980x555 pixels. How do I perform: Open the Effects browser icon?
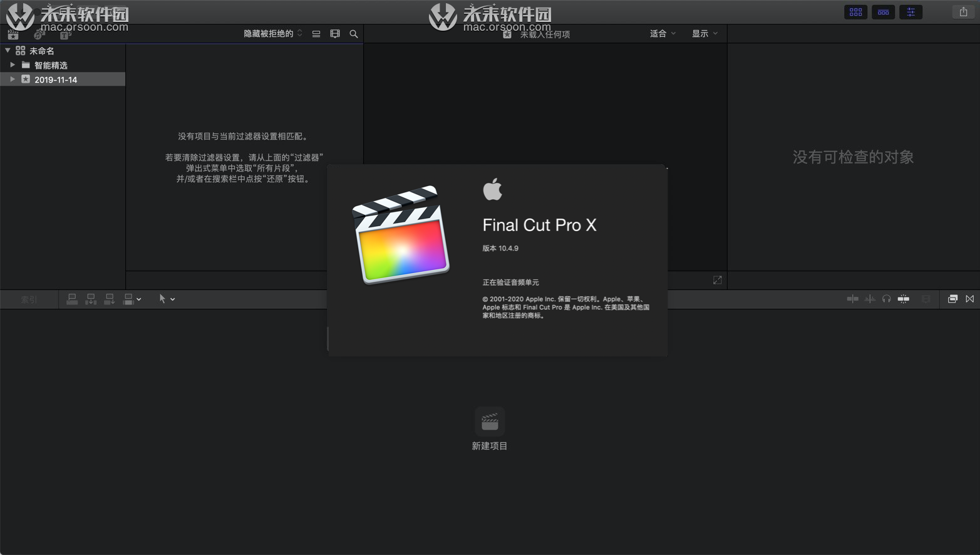(952, 299)
